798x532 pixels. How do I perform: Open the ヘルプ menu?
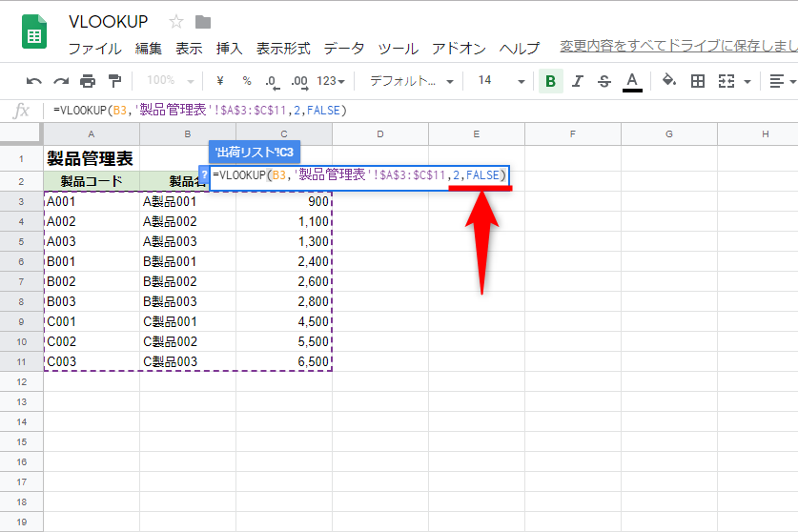519,49
